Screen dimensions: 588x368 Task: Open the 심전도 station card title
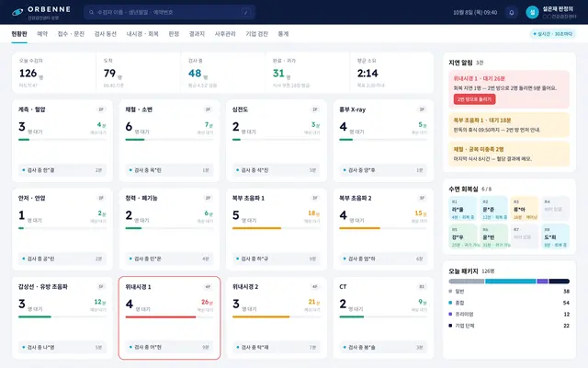point(240,109)
